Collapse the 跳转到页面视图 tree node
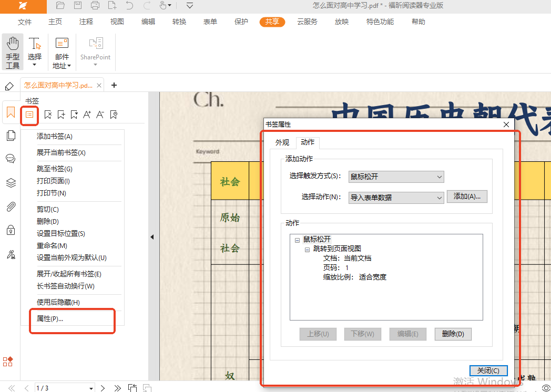The image size is (551, 392). click(307, 249)
